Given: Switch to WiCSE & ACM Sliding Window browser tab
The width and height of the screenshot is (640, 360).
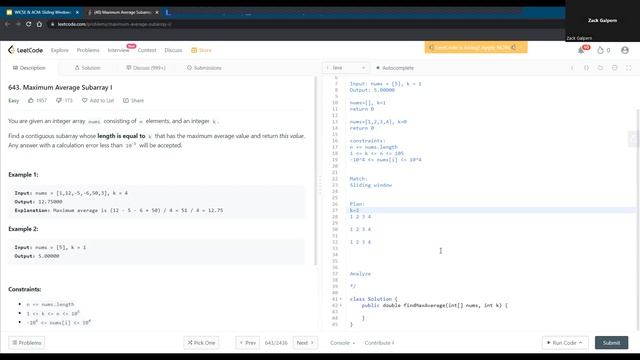Looking at the screenshot, I should pos(42,12).
